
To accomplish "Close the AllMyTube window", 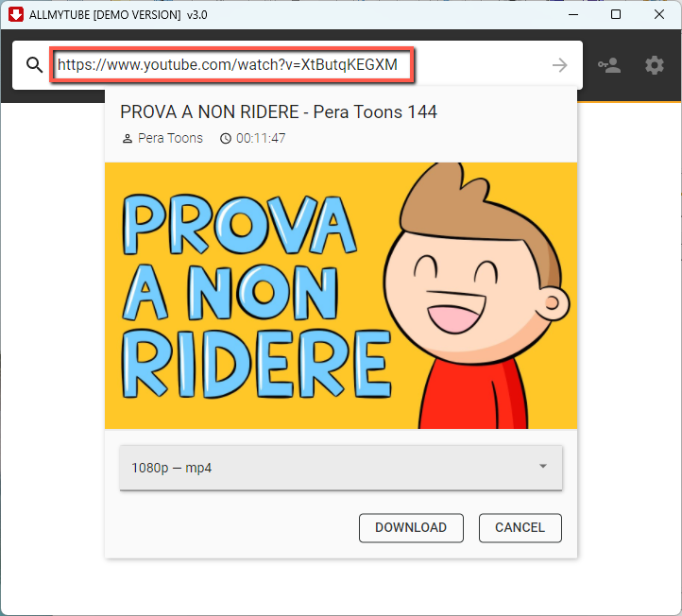I will 659,14.
